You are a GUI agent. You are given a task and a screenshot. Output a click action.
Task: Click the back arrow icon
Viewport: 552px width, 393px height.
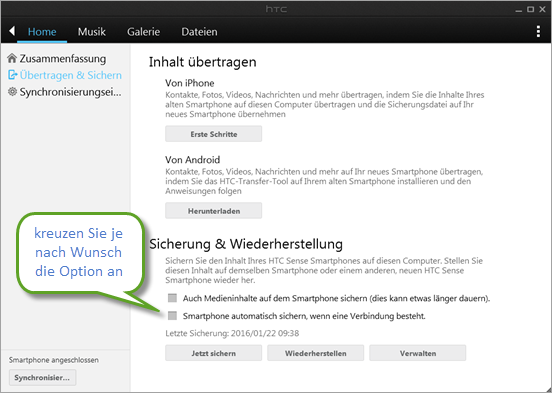12,31
